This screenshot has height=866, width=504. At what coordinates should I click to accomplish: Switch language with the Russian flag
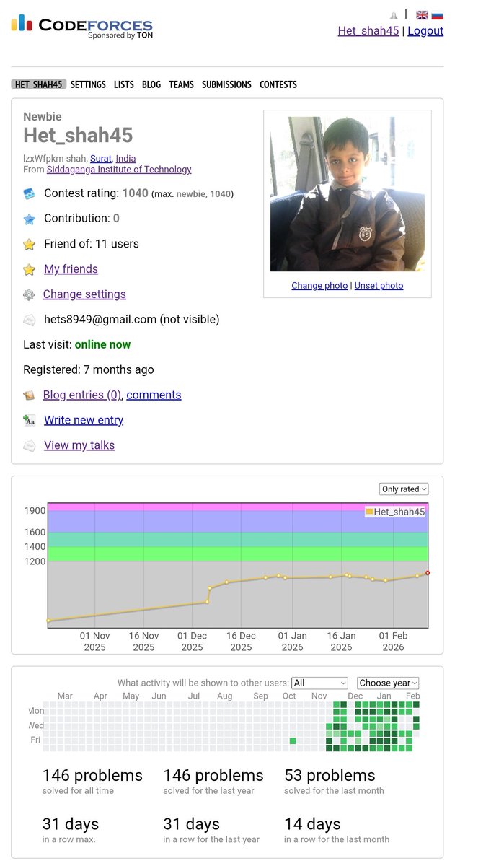click(x=437, y=15)
